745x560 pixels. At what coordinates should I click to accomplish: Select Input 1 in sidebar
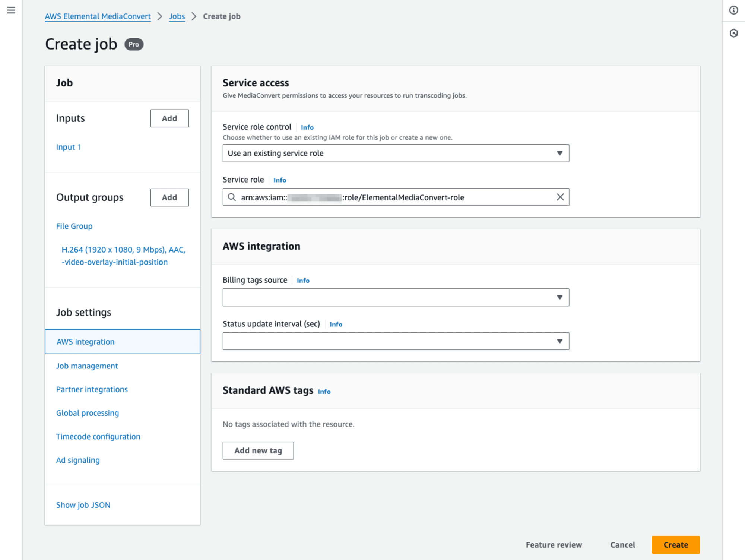69,147
